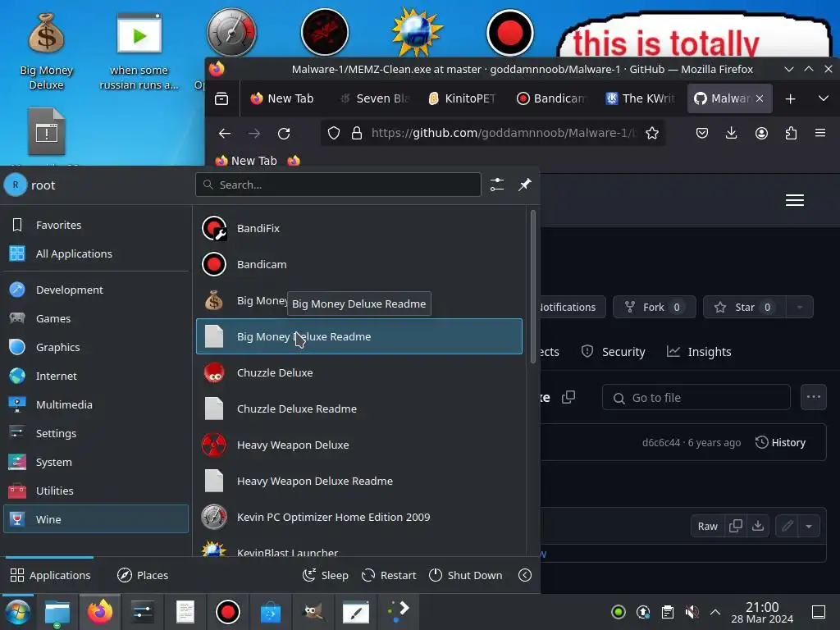The width and height of the screenshot is (840, 630).
Task: Pin the application launcher open
Action: [524, 185]
